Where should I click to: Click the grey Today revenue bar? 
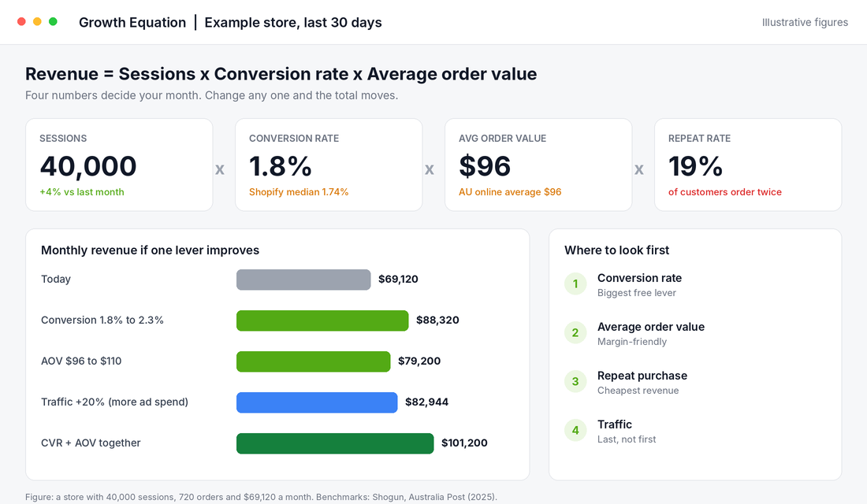click(x=303, y=280)
